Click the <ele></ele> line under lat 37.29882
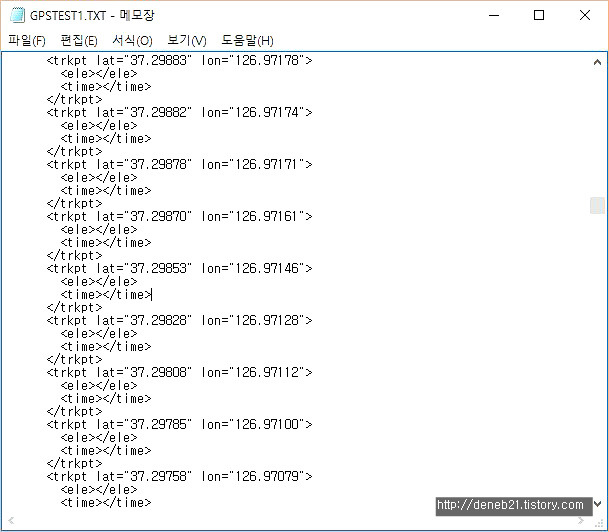The image size is (609, 532). pyautogui.click(x=99, y=126)
